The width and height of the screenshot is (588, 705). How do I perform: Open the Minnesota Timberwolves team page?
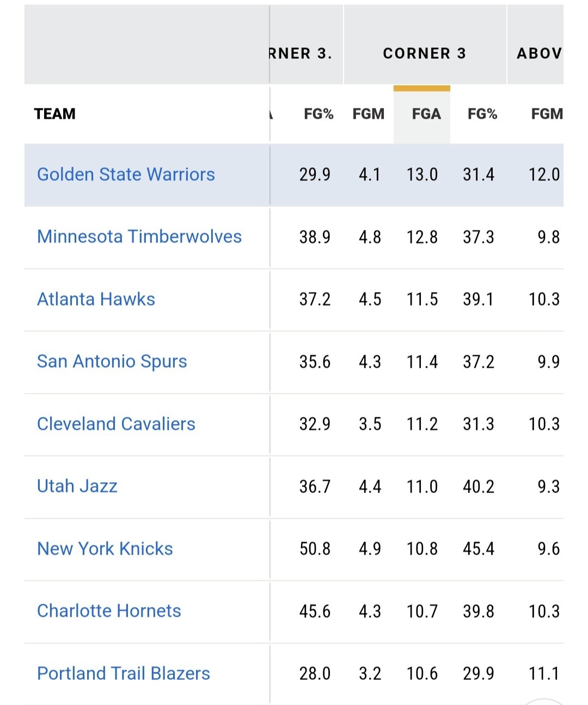coord(139,236)
